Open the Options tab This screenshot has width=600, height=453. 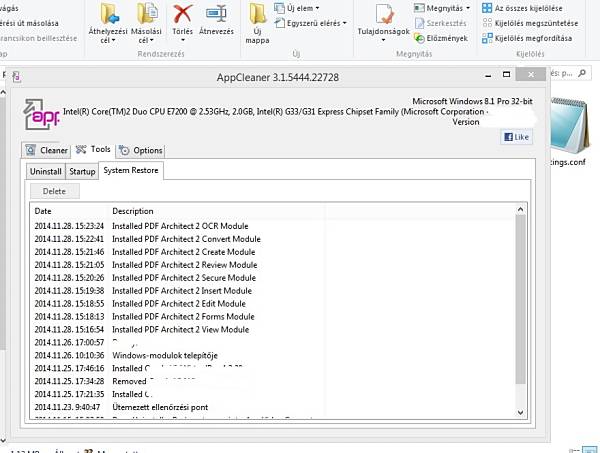[140, 150]
